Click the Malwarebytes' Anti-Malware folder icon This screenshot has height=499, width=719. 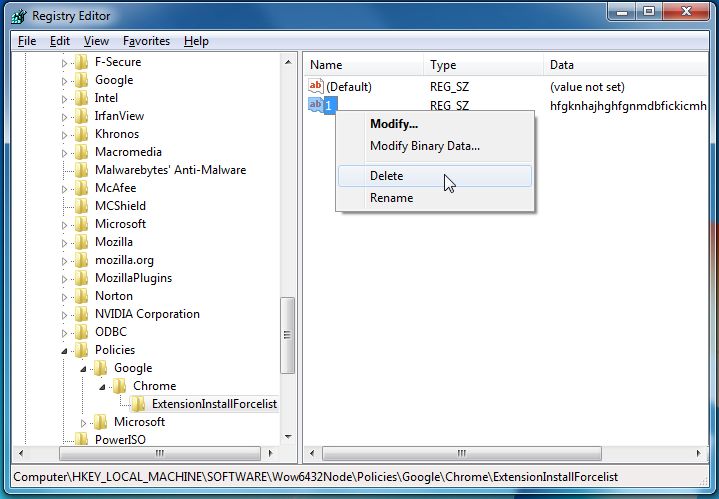[81, 170]
